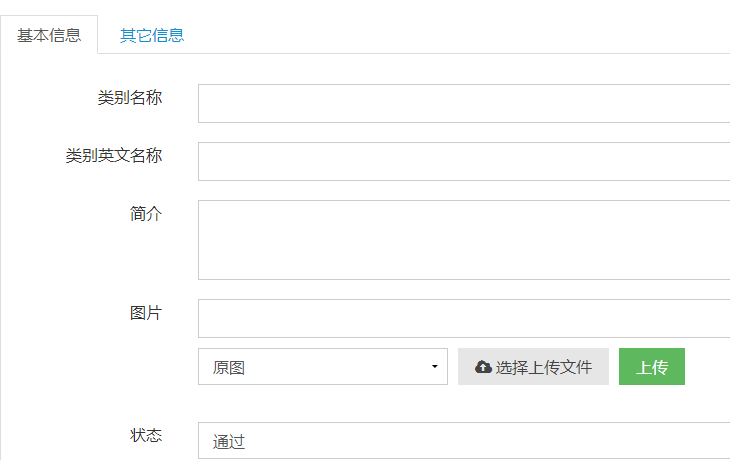
Task: Click the 类别英文名称 label text
Action: point(114,155)
